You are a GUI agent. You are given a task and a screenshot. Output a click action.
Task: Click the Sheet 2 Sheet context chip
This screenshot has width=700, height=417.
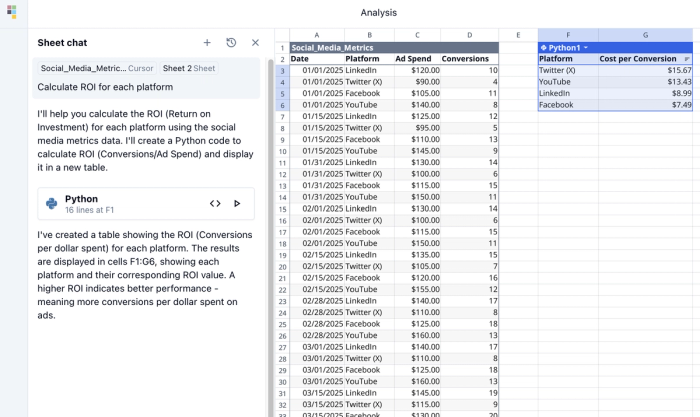click(189, 68)
